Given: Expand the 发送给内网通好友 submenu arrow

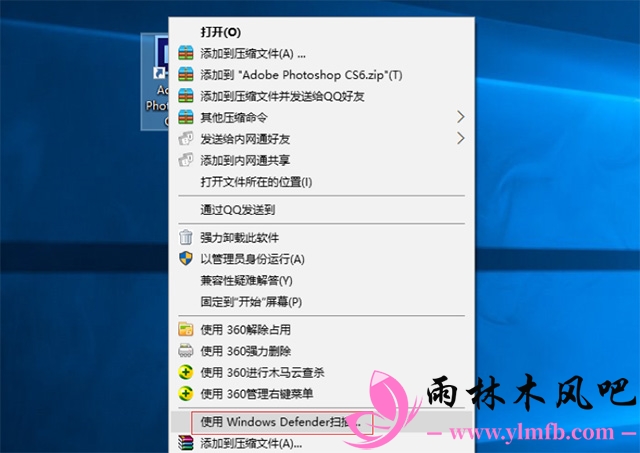Looking at the screenshot, I should coord(460,138).
